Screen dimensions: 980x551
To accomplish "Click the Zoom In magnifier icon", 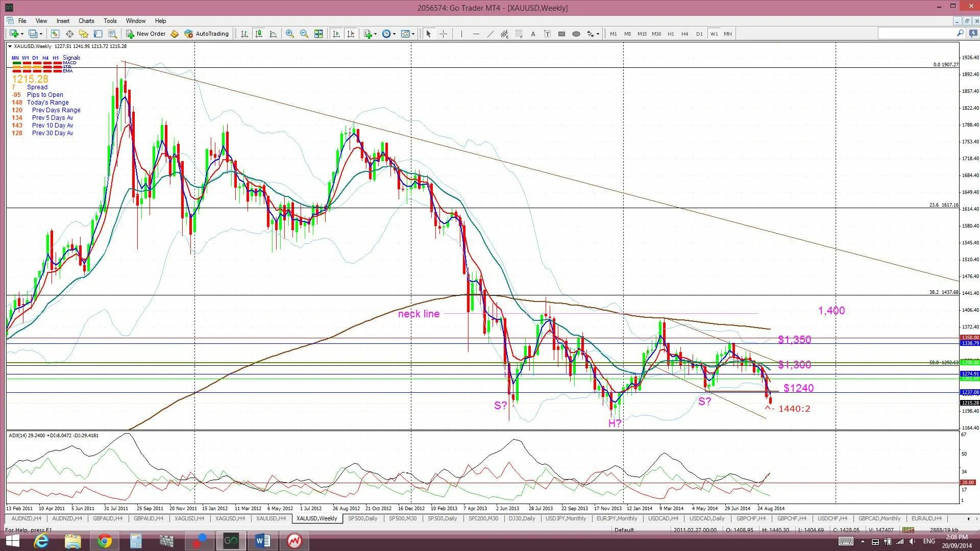I will (290, 34).
